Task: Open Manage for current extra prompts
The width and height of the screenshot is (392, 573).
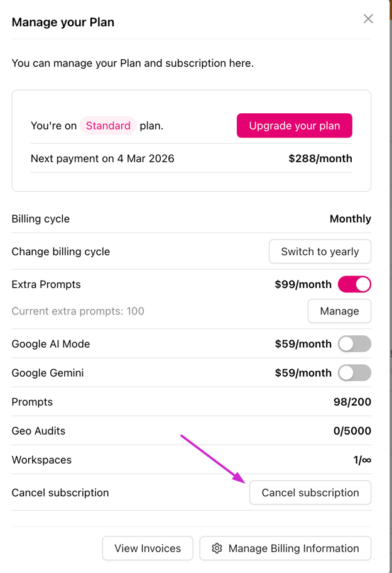Action: [x=339, y=311]
